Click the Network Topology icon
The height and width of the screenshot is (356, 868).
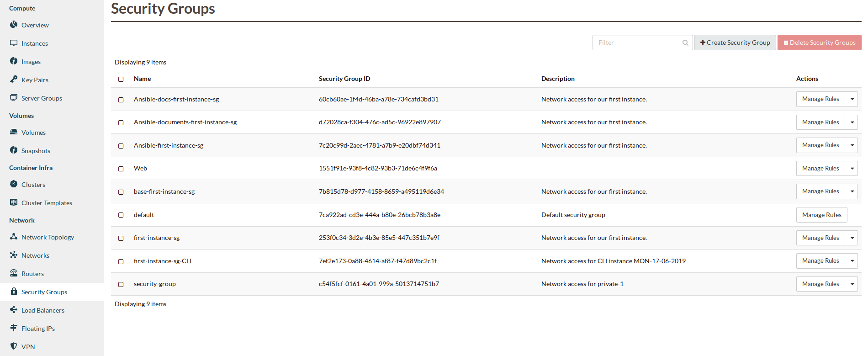pos(14,236)
